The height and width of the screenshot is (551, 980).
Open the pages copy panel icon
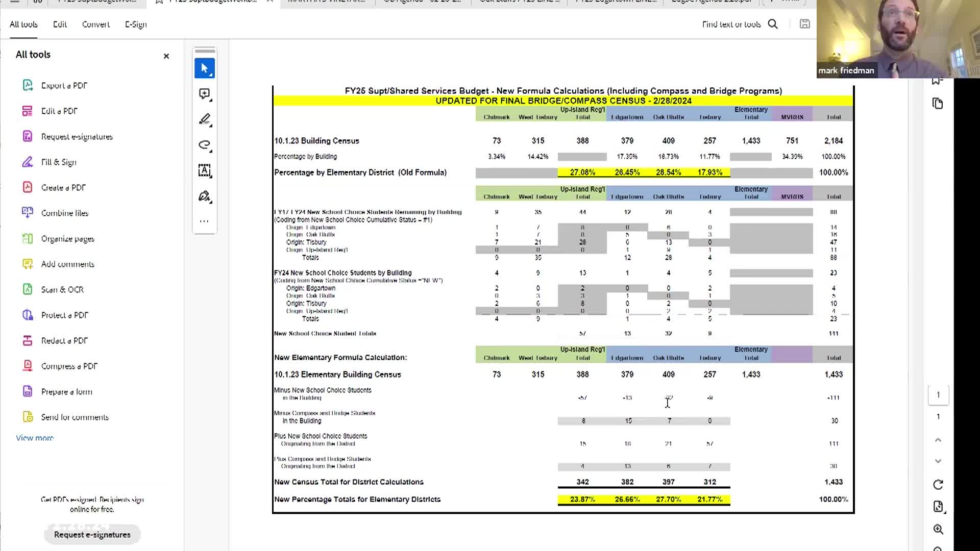pyautogui.click(x=938, y=104)
